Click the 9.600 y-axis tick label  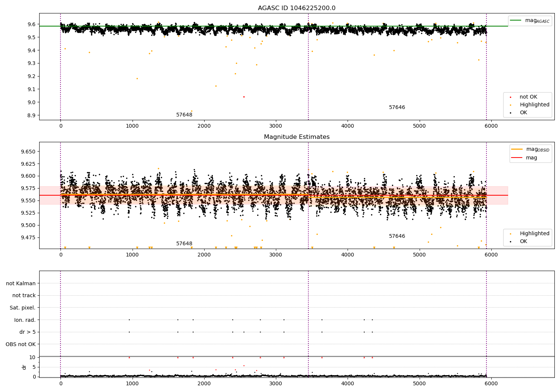pyautogui.click(x=28, y=176)
